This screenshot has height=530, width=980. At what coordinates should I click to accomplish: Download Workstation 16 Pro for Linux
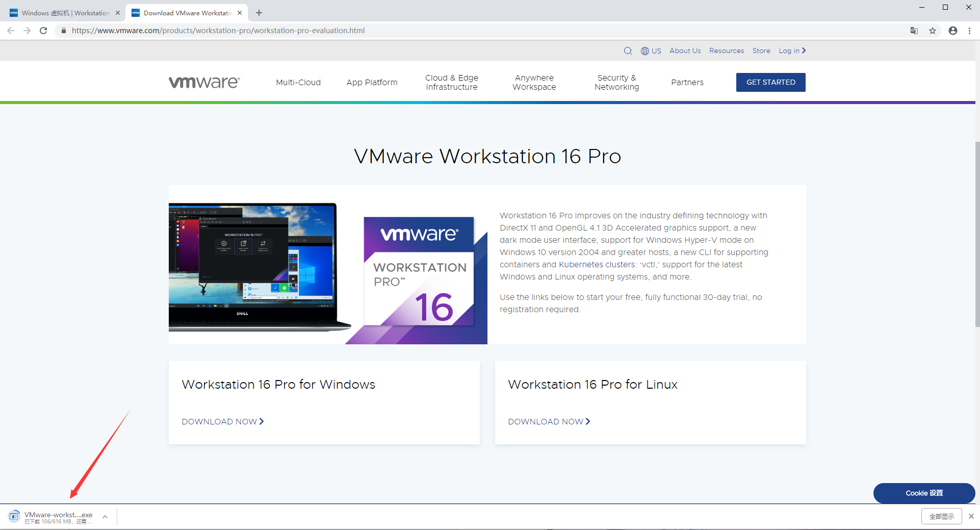(x=549, y=421)
